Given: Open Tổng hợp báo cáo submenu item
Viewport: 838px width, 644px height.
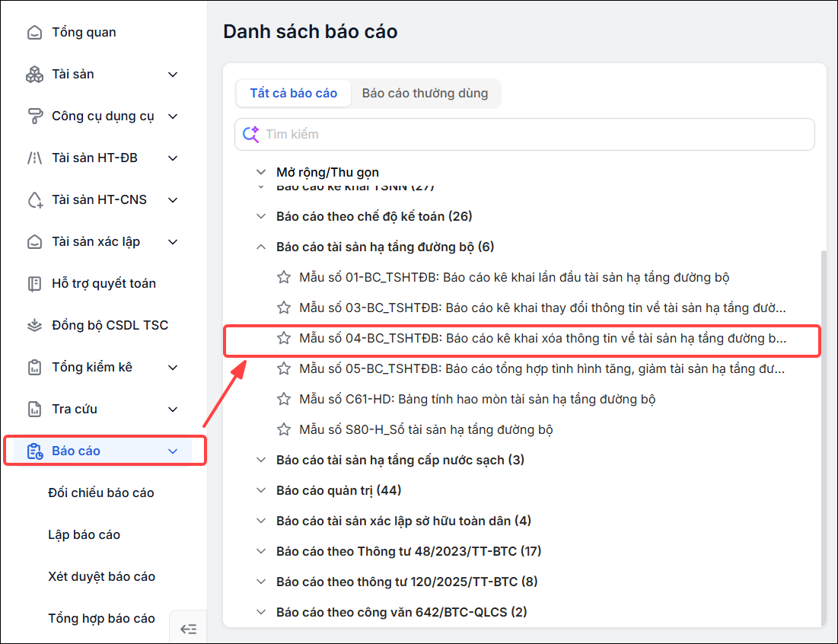Looking at the screenshot, I should pos(101,618).
